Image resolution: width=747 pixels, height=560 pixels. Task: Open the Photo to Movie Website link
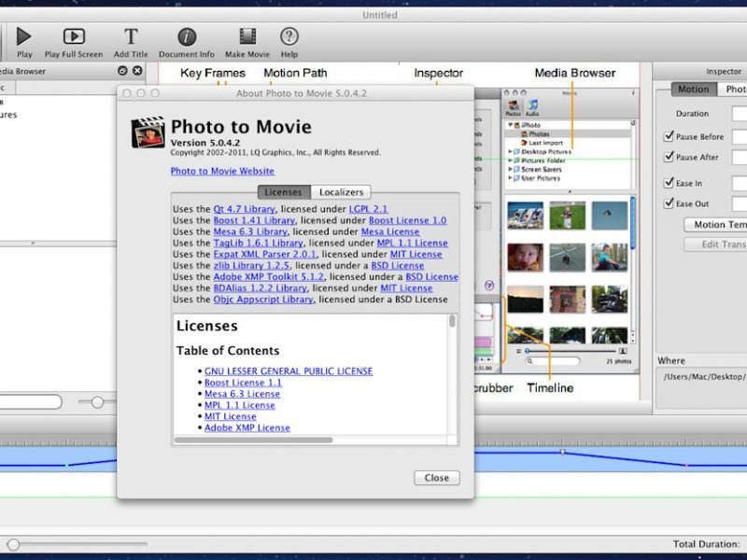pyautogui.click(x=222, y=171)
